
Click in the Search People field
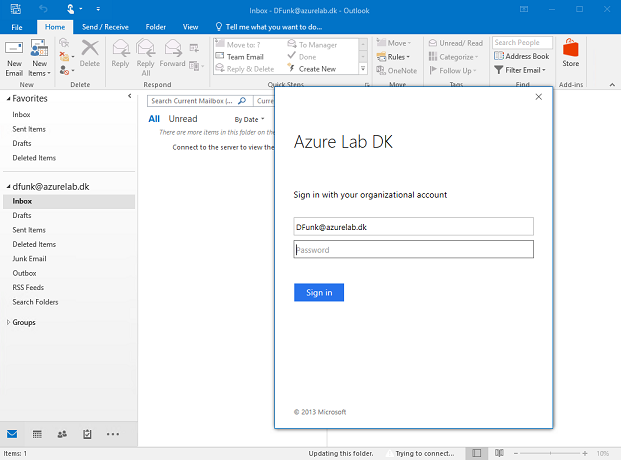[522, 42]
